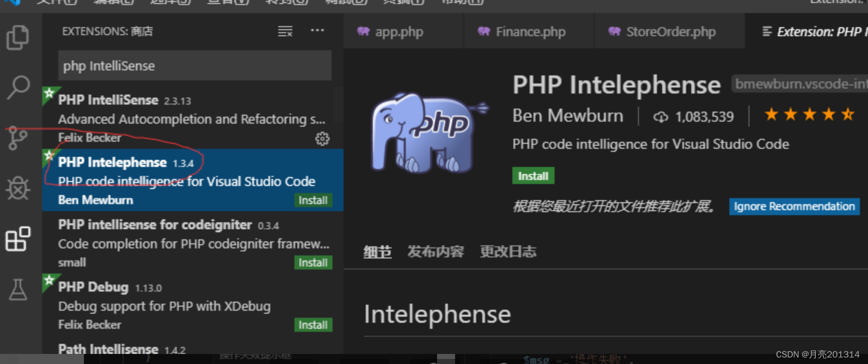Viewport: 868px width, 364px height.
Task: Switch to StoreOrder.php tab
Action: click(670, 31)
